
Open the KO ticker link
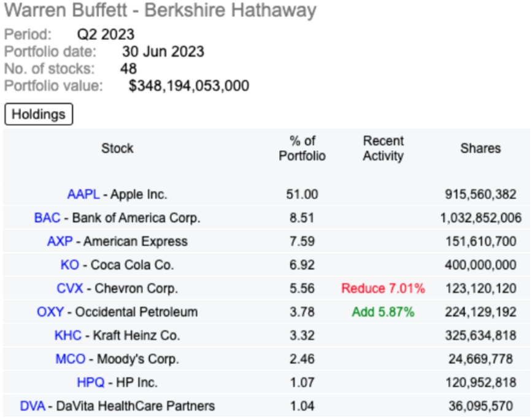coord(69,264)
